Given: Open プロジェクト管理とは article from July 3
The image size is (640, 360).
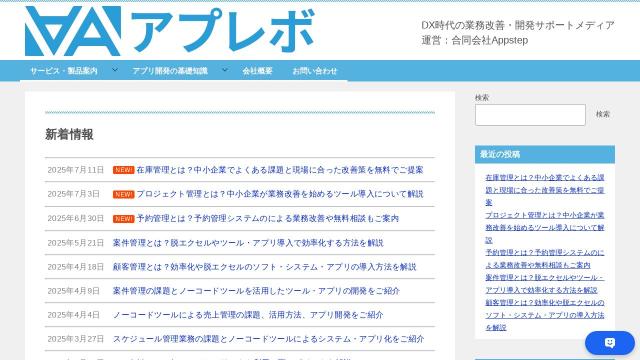Looking at the screenshot, I should pos(280,194).
